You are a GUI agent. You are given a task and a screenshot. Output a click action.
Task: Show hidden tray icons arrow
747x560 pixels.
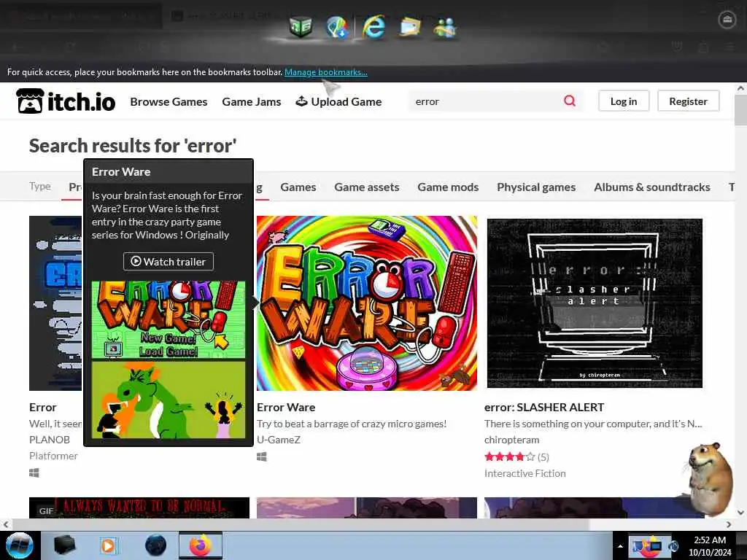tap(620, 546)
